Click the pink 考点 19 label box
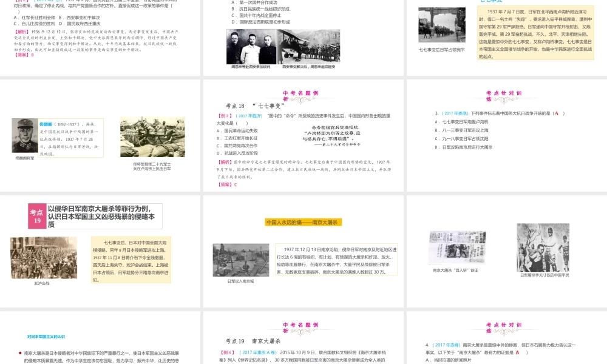Image resolution: width=607 pixels, height=364 pixels. tap(37, 216)
